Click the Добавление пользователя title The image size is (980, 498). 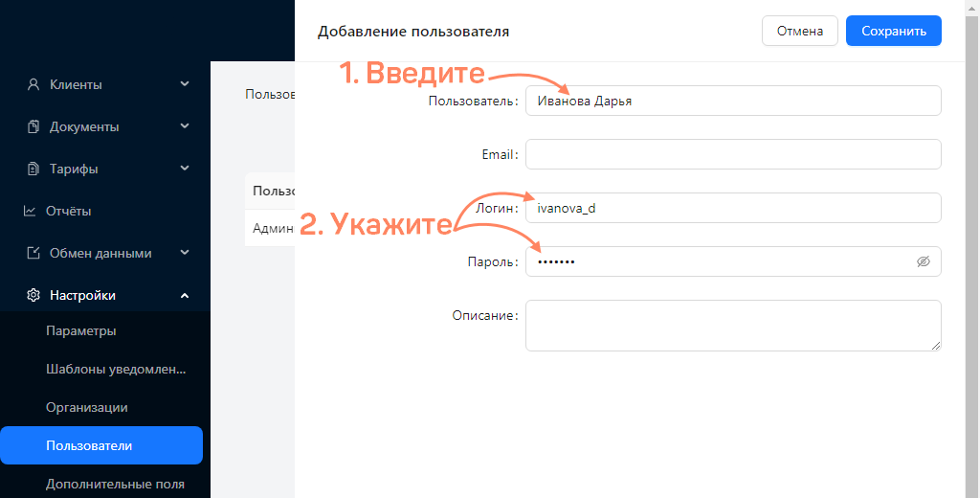tap(413, 32)
